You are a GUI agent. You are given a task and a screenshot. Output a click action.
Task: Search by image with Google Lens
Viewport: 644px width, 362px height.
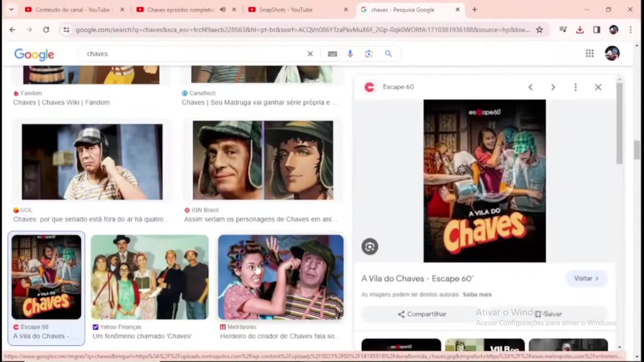(369, 54)
